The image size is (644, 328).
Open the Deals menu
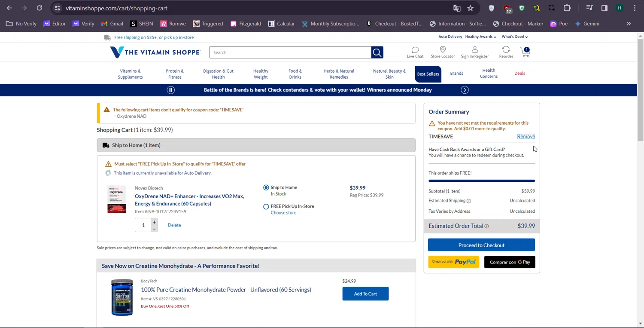(x=519, y=74)
